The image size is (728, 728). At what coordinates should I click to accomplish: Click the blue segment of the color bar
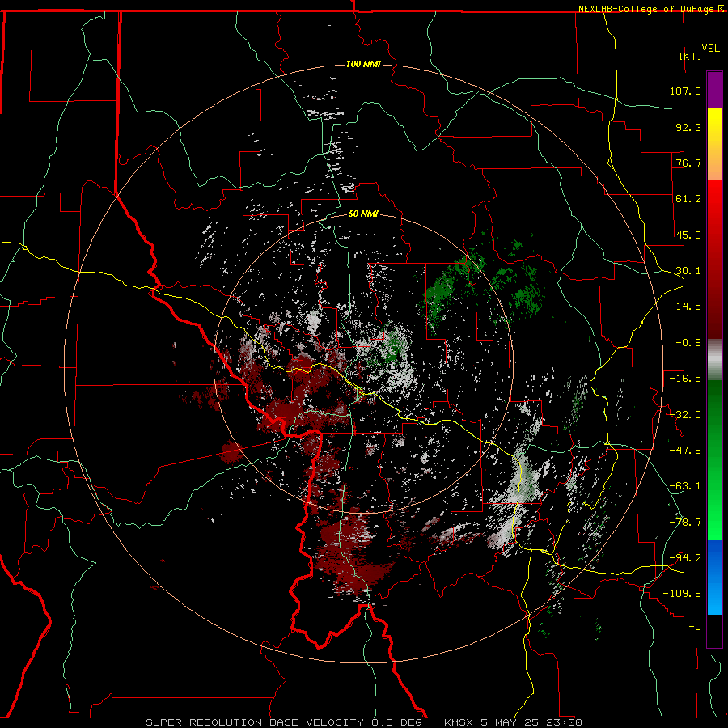click(714, 577)
